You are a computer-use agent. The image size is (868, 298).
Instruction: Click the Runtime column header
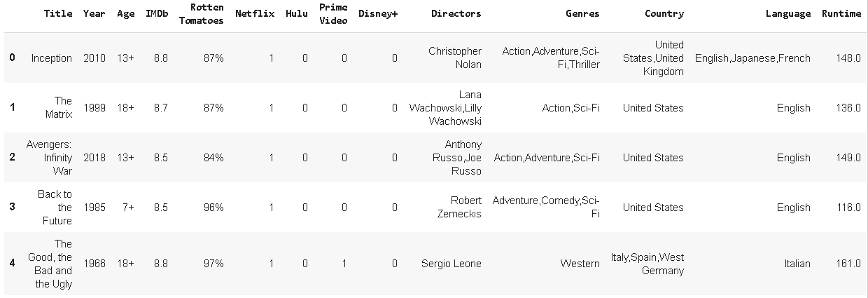tap(841, 13)
